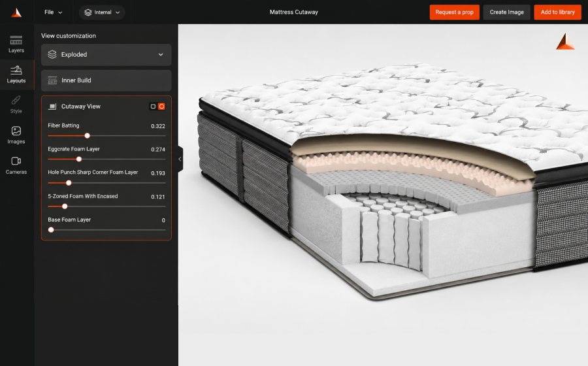This screenshot has width=588, height=366.
Task: Open the Style brush icon
Action: coord(16,100)
